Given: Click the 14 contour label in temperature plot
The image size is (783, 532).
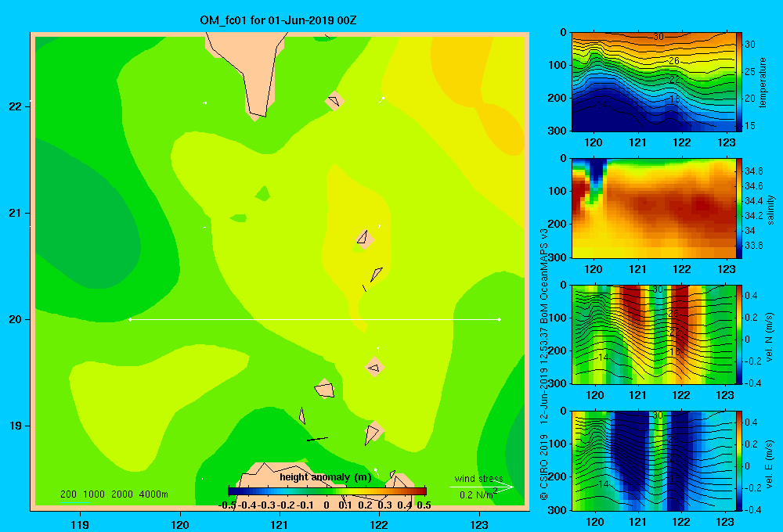Looking at the screenshot, I should (602, 104).
